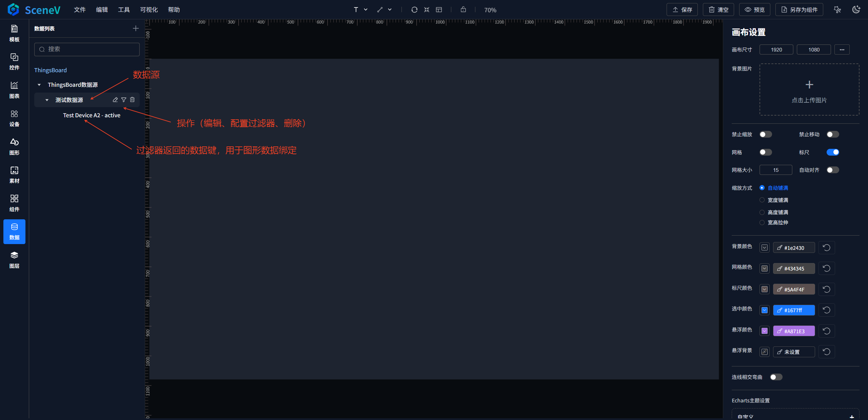This screenshot has height=420, width=868.
Task: Open the text tool dropdown arrow
Action: pyautogui.click(x=366, y=9)
